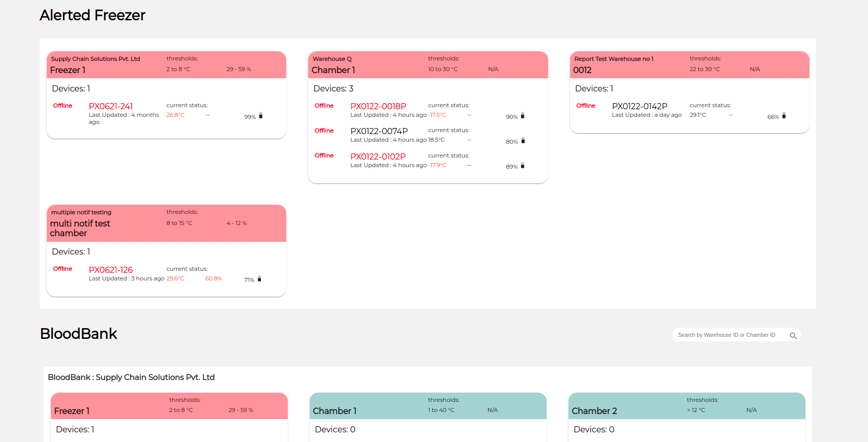
Task: Click the 4 - 12 % humidity threshold
Action: tap(237, 224)
